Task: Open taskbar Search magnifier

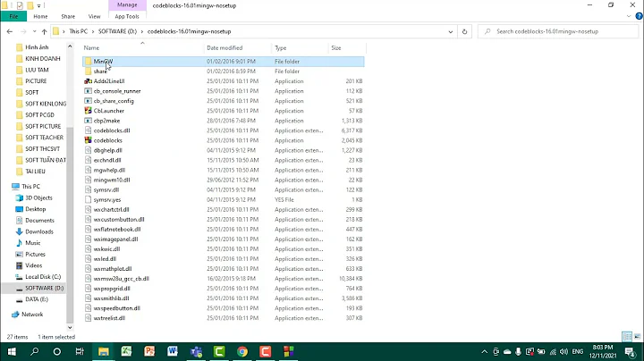Action: pyautogui.click(x=35, y=351)
